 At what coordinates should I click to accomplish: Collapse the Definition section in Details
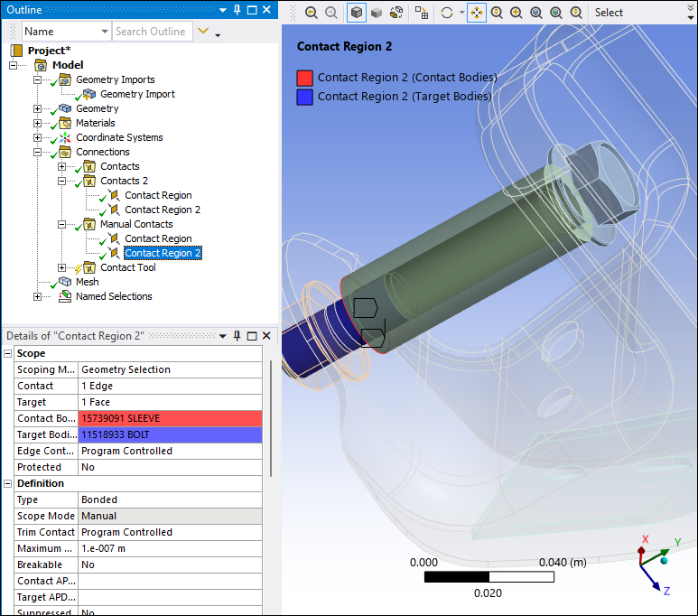tap(8, 483)
